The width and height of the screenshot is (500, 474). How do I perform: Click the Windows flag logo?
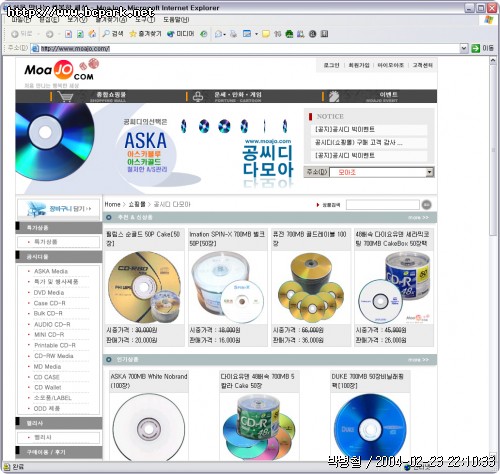(x=489, y=19)
